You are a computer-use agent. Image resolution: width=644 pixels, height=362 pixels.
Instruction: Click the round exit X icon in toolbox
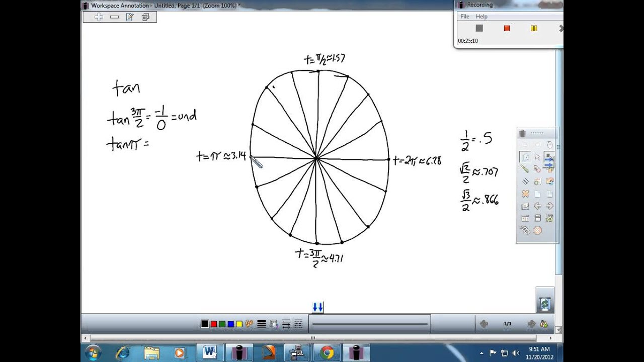[x=537, y=230]
